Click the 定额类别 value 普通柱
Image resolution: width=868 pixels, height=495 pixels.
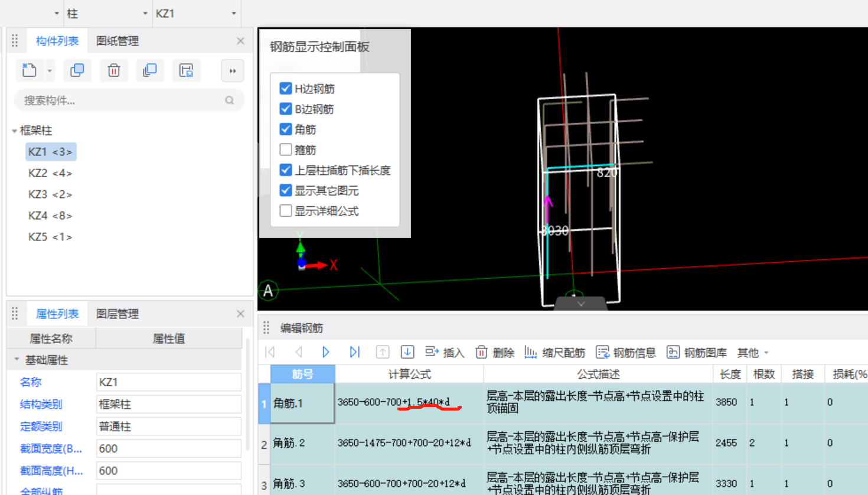click(x=169, y=426)
